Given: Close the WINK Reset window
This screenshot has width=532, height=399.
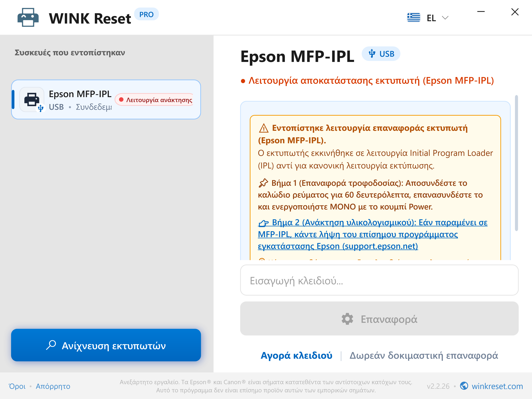Looking at the screenshot, I should (x=515, y=11).
